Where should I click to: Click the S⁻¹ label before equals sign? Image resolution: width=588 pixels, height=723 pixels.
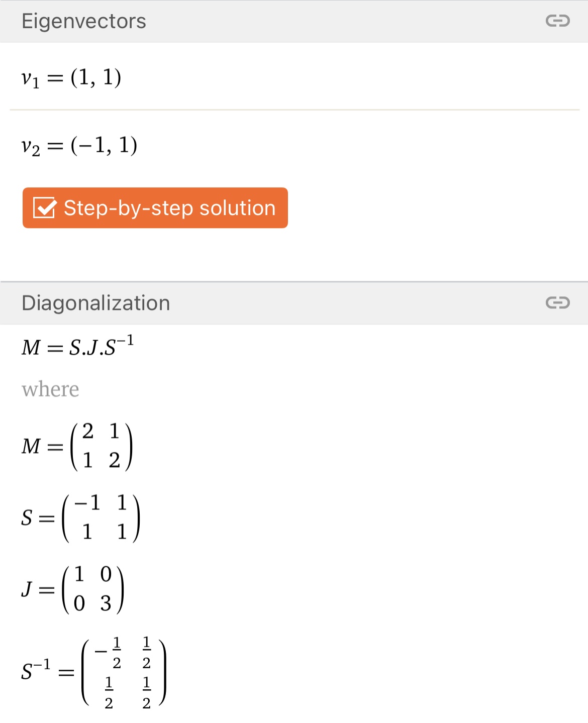click(x=36, y=671)
